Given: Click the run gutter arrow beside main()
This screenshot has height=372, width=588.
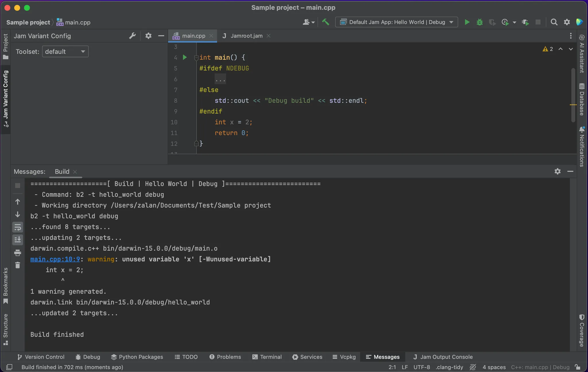Looking at the screenshot, I should (185, 57).
